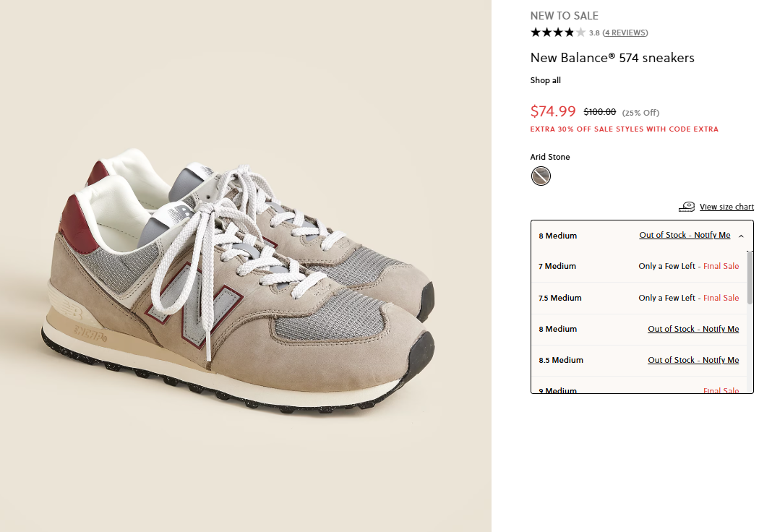
Task: Click the New Balance 574 sneakers title
Action: [612, 58]
